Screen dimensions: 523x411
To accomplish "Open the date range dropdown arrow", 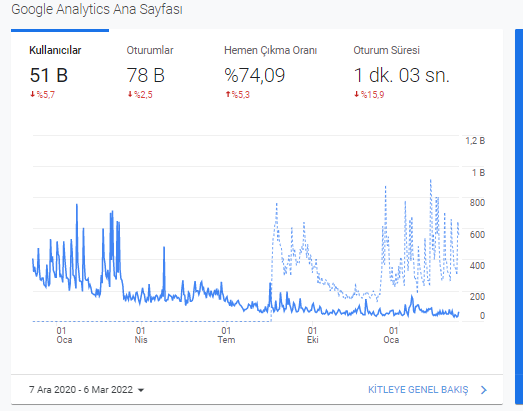I will 141,390.
